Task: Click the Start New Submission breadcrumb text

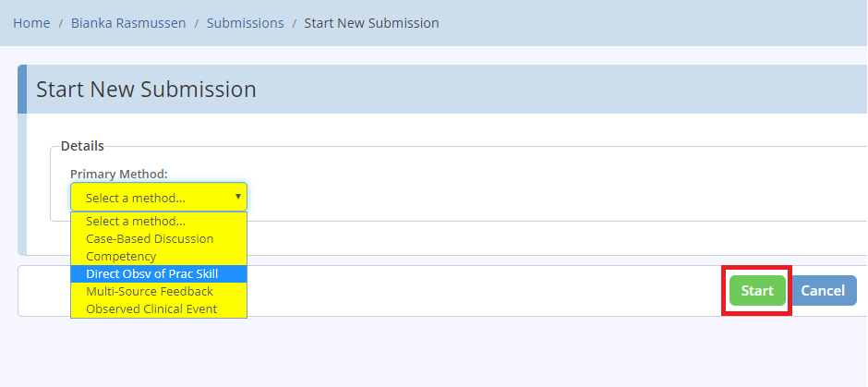Action: (x=371, y=23)
